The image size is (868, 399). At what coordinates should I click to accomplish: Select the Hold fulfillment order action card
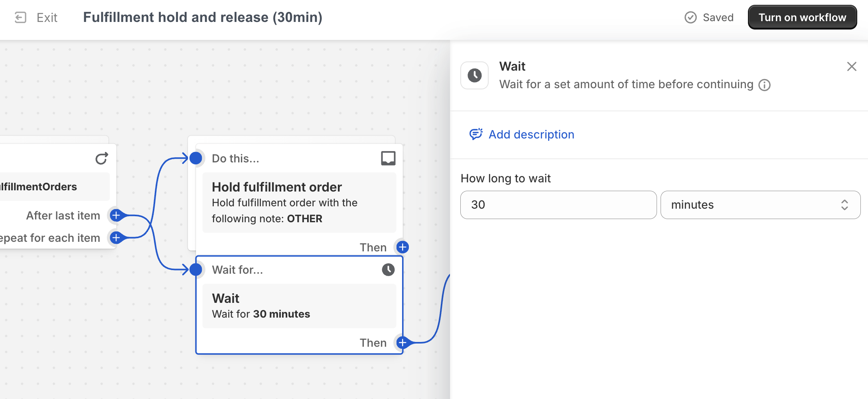299,203
